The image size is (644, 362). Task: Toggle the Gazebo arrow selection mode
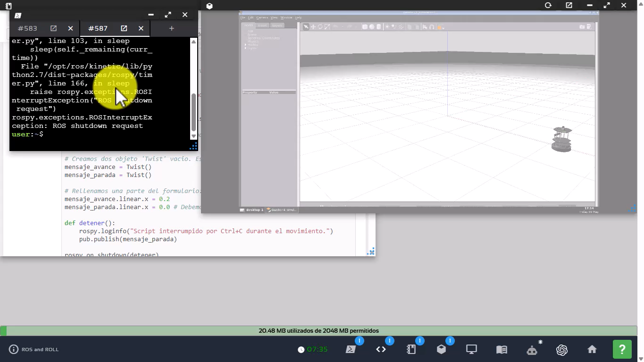(306, 27)
